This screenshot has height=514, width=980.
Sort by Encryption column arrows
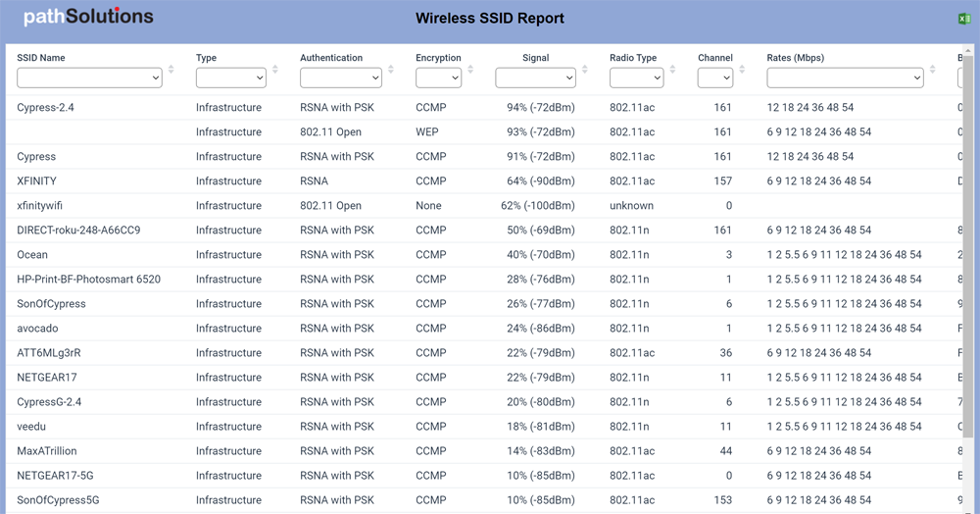[x=470, y=70]
